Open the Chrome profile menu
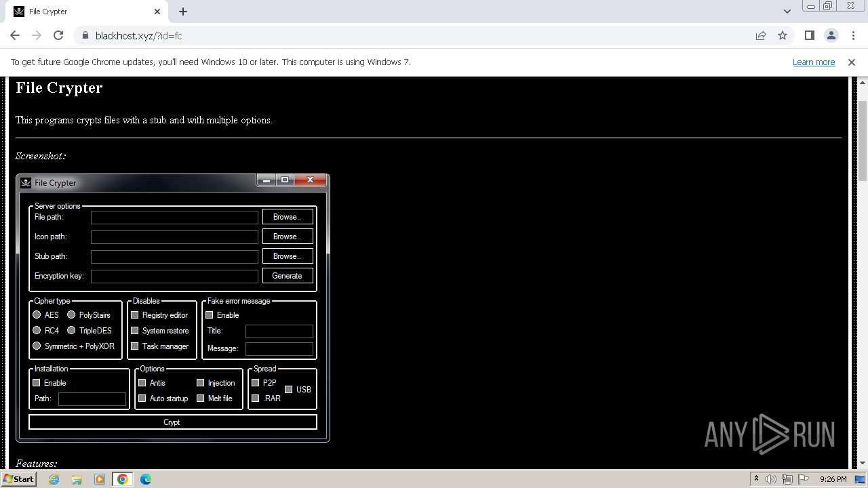This screenshot has height=488, width=868. (831, 35)
